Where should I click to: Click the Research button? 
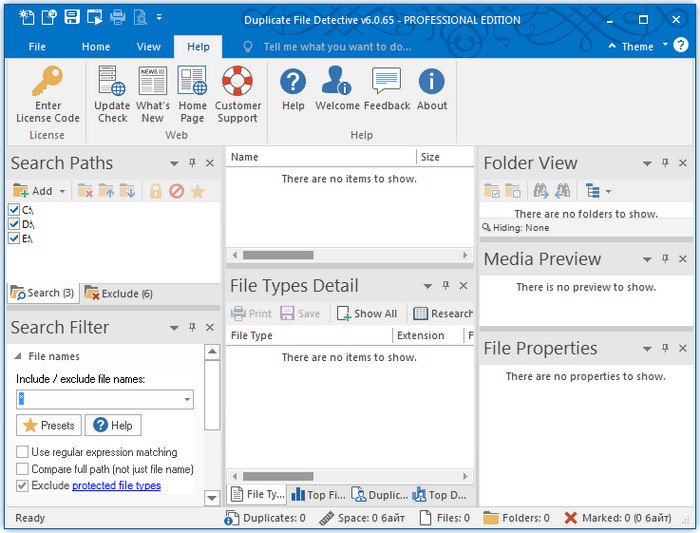[443, 313]
